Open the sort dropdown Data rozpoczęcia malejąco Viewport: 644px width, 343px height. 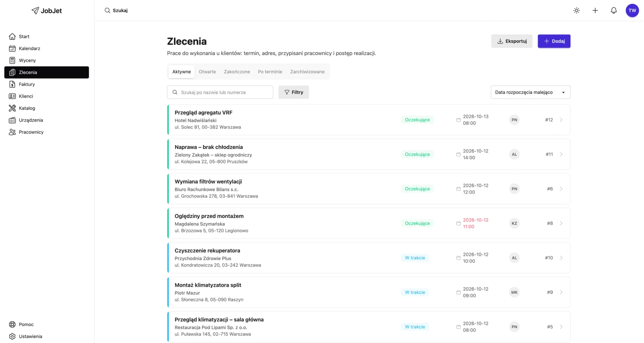coord(530,92)
